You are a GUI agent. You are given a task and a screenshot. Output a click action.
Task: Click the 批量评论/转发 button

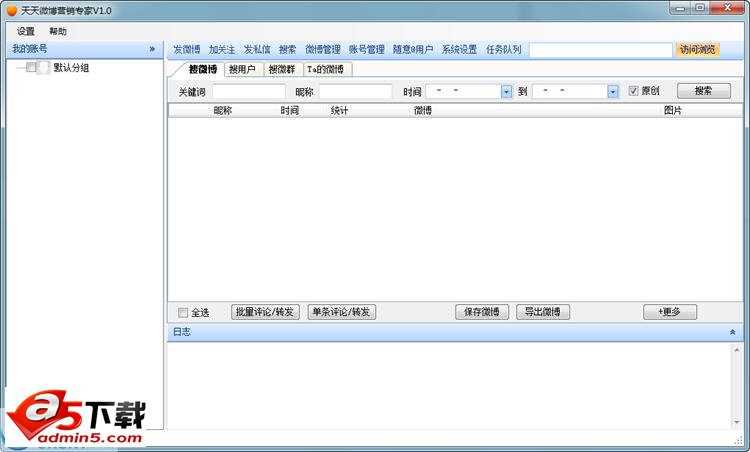[x=265, y=312]
